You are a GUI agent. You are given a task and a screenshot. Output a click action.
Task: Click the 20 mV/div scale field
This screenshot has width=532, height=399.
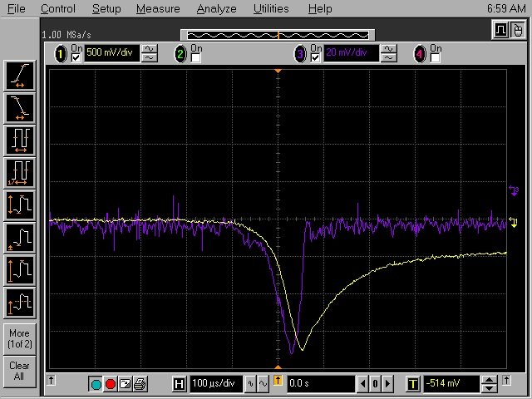tap(351, 53)
